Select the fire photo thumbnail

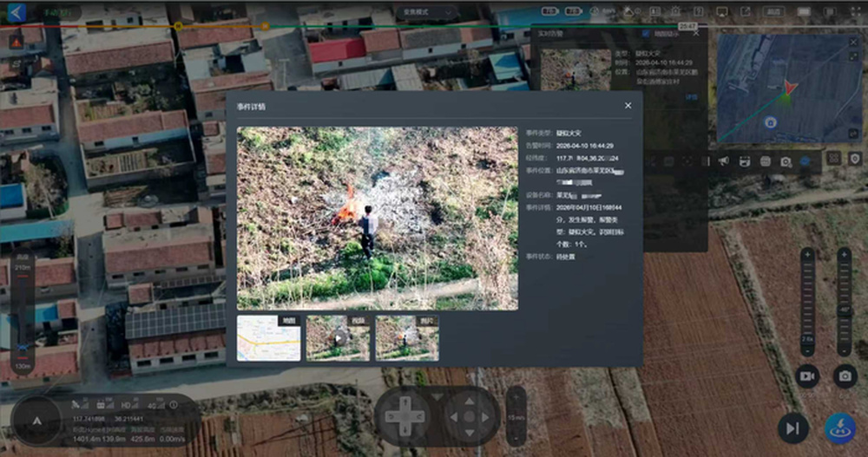[406, 338]
